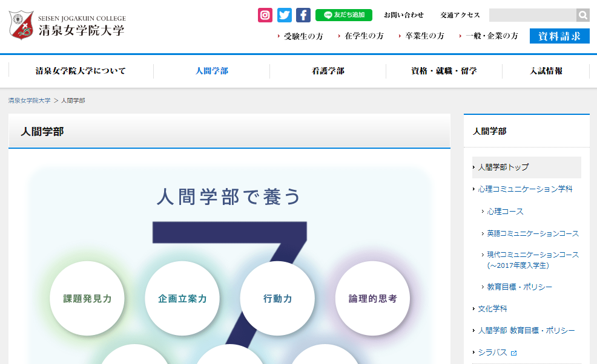Viewport: 597px width, 364px height.
Task: Open the Facebook icon in the header
Action: click(303, 15)
